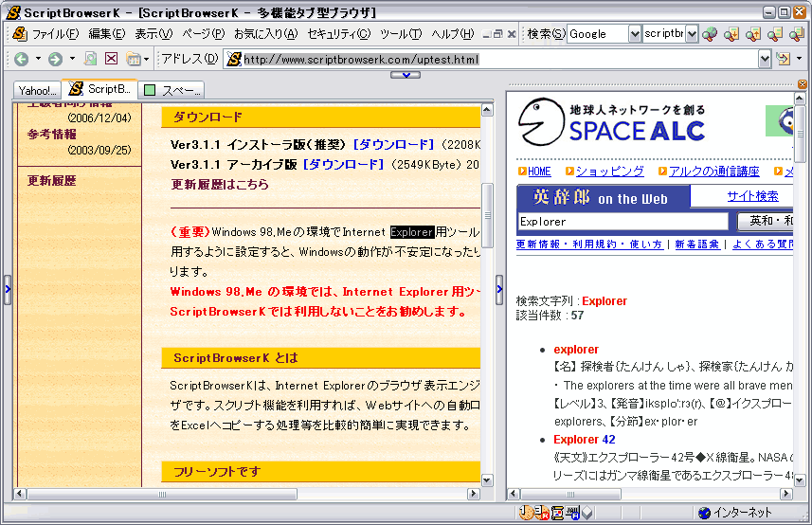This screenshot has height=525, width=812.
Task: Open the お気に入り(A) menu
Action: [265, 34]
